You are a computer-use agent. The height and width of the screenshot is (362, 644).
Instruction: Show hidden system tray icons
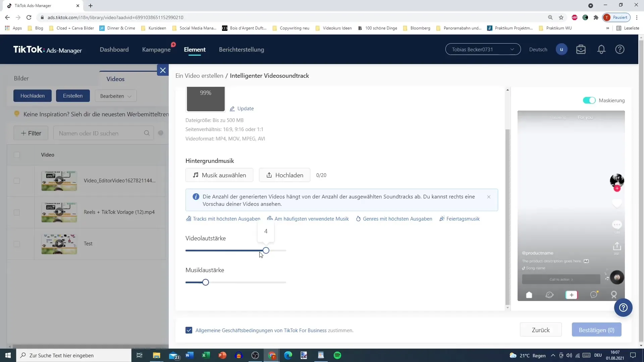click(553, 355)
